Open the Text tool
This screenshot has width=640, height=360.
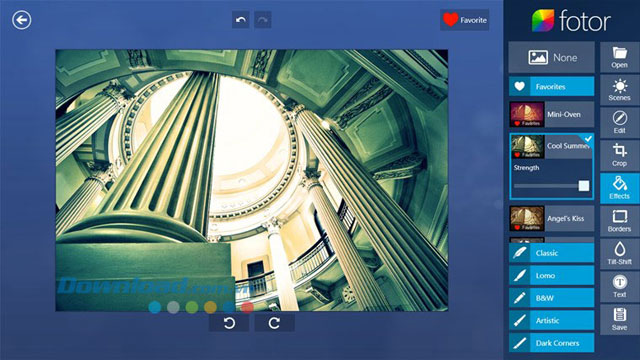(x=620, y=286)
